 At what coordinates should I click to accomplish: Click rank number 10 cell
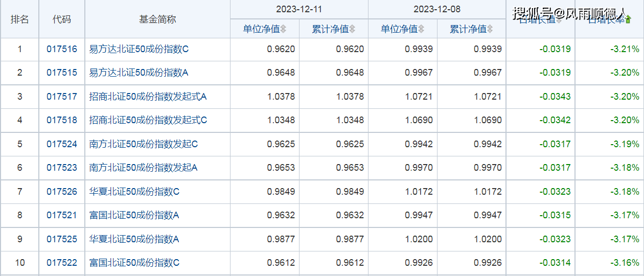[20, 263]
